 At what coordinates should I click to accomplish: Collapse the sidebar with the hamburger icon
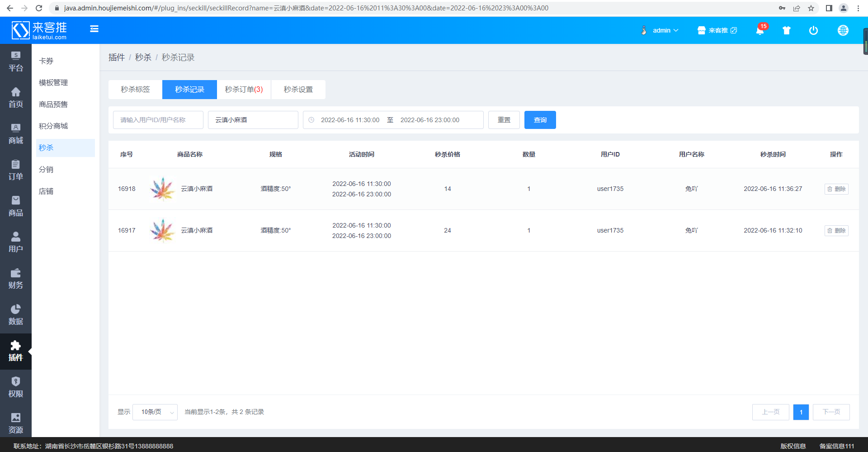pyautogui.click(x=94, y=29)
